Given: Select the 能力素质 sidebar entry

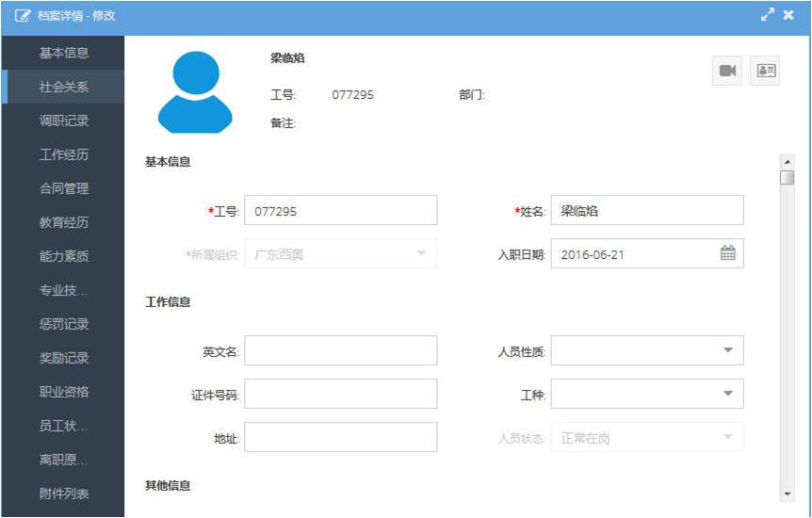Looking at the screenshot, I should 63,256.
